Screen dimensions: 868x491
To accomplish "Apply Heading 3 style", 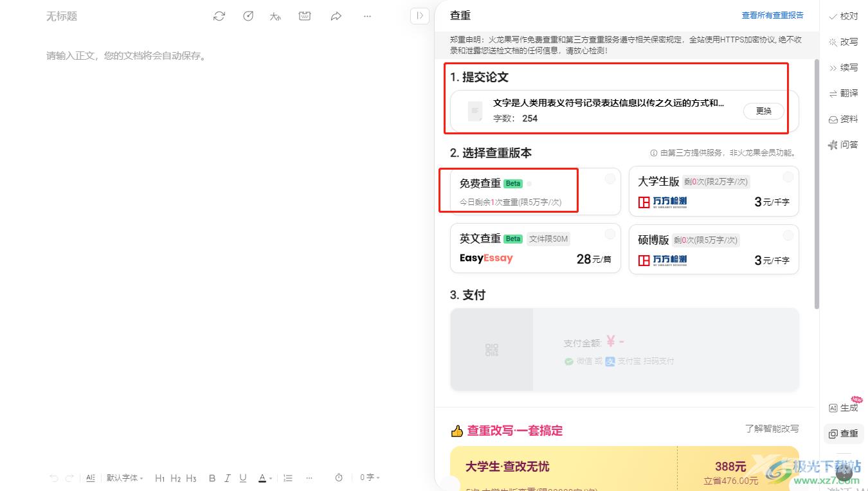I will coord(191,478).
